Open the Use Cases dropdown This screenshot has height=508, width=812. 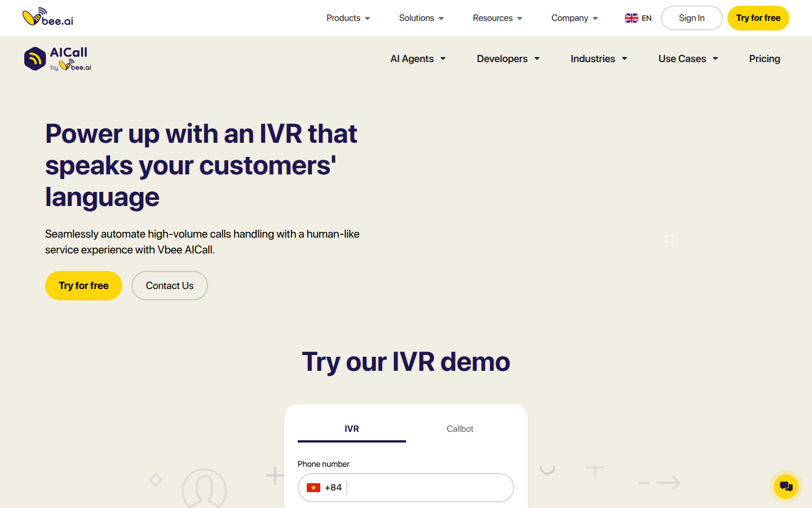(x=688, y=59)
